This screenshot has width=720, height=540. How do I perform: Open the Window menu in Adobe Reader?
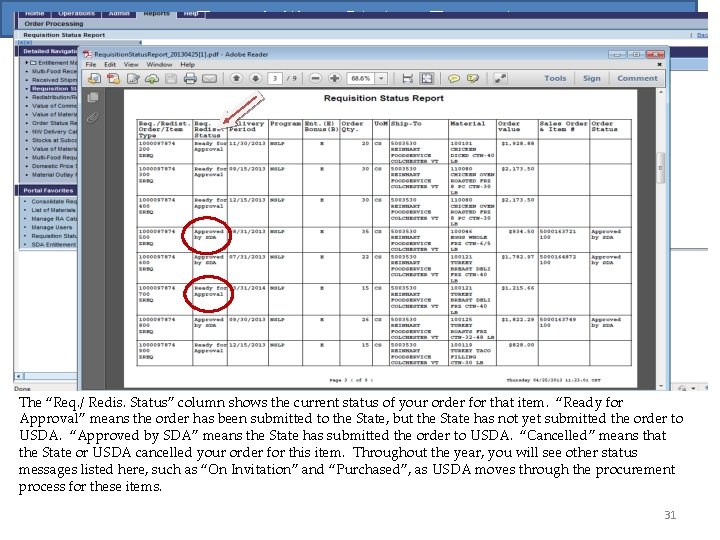pos(159,65)
